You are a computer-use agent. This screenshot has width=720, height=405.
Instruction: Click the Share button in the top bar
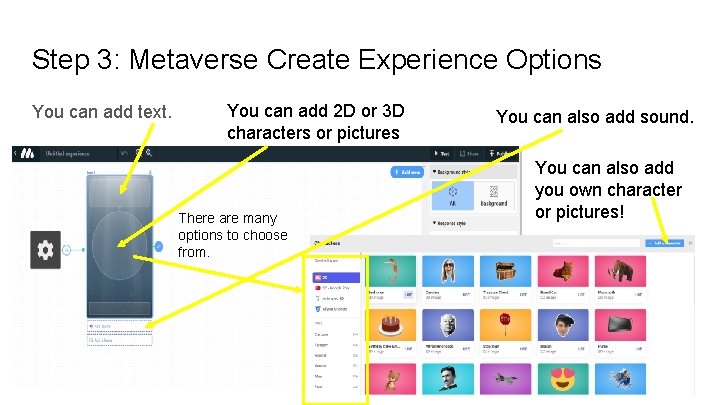pyautogui.click(x=469, y=153)
